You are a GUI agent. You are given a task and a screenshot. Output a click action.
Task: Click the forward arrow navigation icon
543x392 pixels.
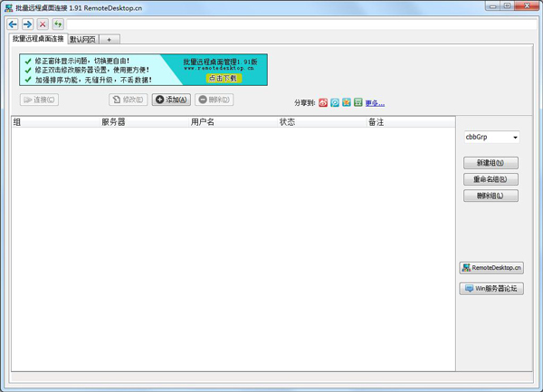(x=27, y=24)
